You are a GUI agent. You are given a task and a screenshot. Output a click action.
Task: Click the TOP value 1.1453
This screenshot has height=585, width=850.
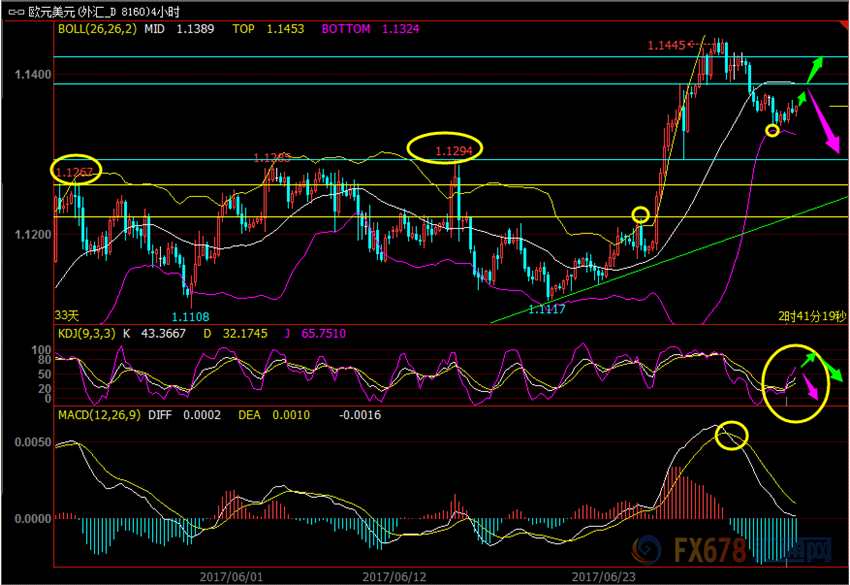point(285,29)
